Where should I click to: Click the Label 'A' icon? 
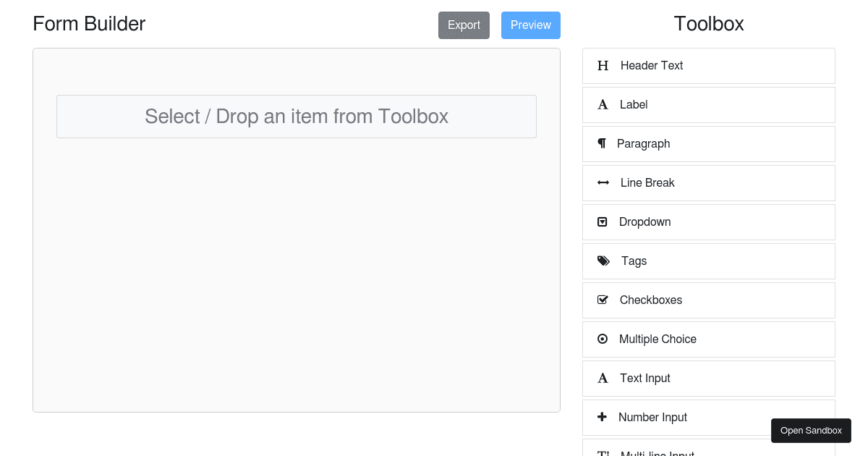click(x=603, y=104)
